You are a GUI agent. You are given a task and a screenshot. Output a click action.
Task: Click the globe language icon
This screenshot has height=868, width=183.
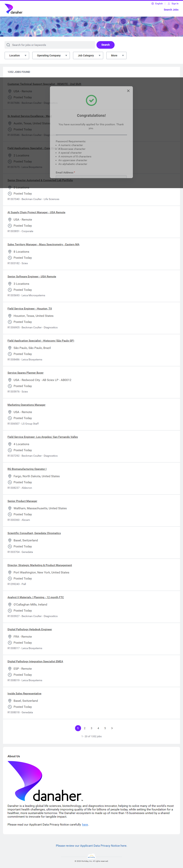click(152, 4)
